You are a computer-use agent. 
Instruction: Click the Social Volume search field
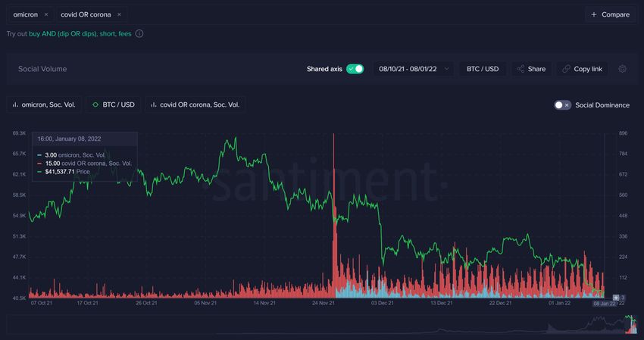pos(152,69)
